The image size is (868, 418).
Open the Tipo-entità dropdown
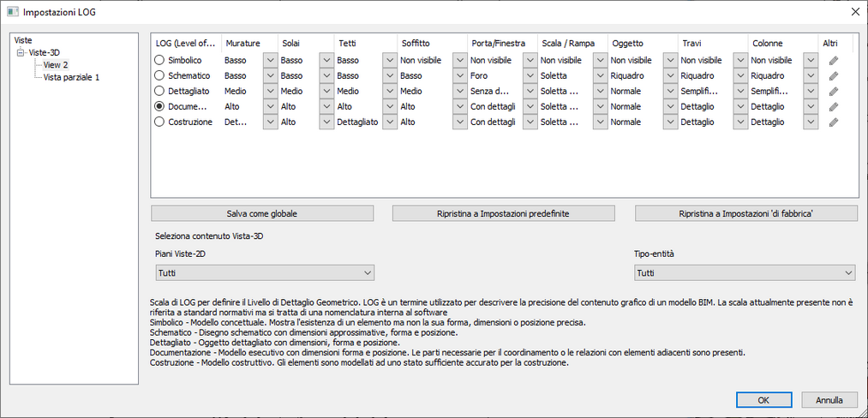tap(745, 273)
